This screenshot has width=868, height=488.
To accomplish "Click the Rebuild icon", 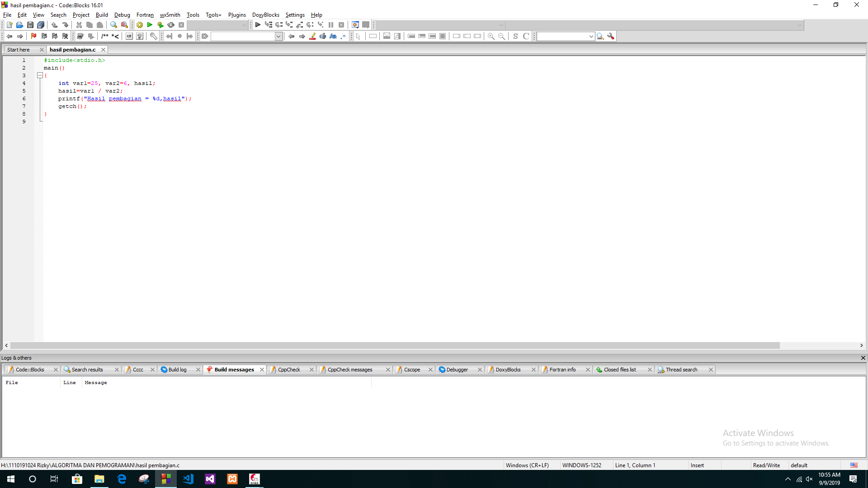I will (171, 25).
